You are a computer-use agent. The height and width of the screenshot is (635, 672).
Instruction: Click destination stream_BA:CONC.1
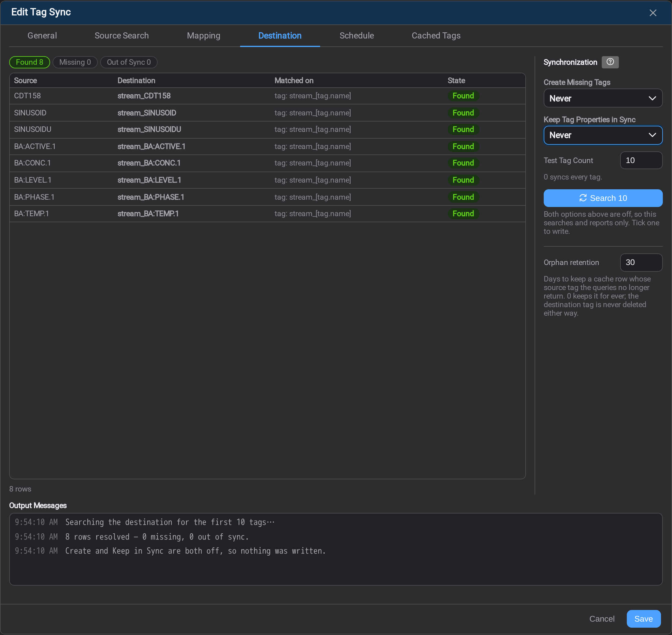pos(149,163)
